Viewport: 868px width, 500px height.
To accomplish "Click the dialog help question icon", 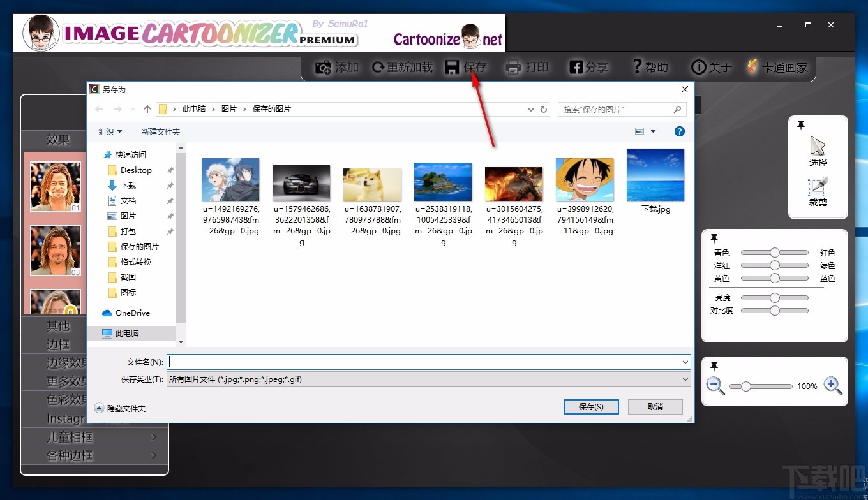I will 680,131.
